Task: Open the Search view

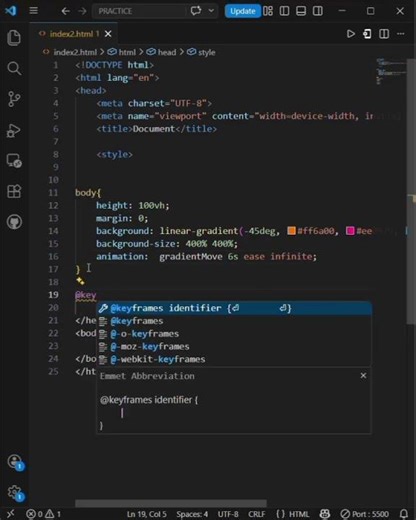Action: [14, 68]
